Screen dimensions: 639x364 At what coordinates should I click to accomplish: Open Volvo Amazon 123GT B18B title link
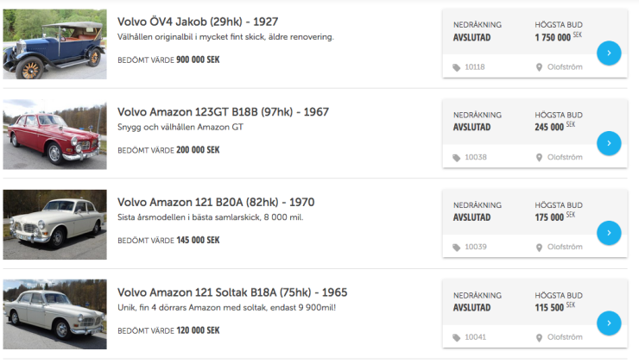tap(223, 112)
